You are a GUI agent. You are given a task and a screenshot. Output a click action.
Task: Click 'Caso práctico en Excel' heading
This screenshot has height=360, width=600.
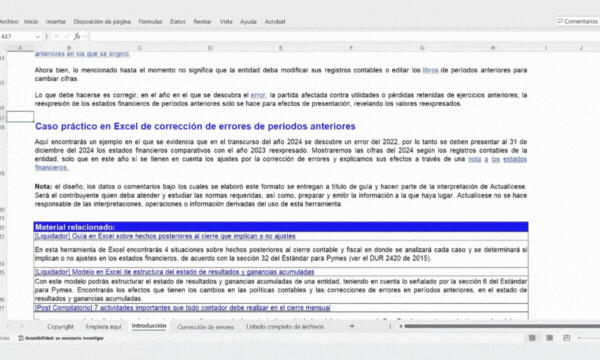point(195,126)
